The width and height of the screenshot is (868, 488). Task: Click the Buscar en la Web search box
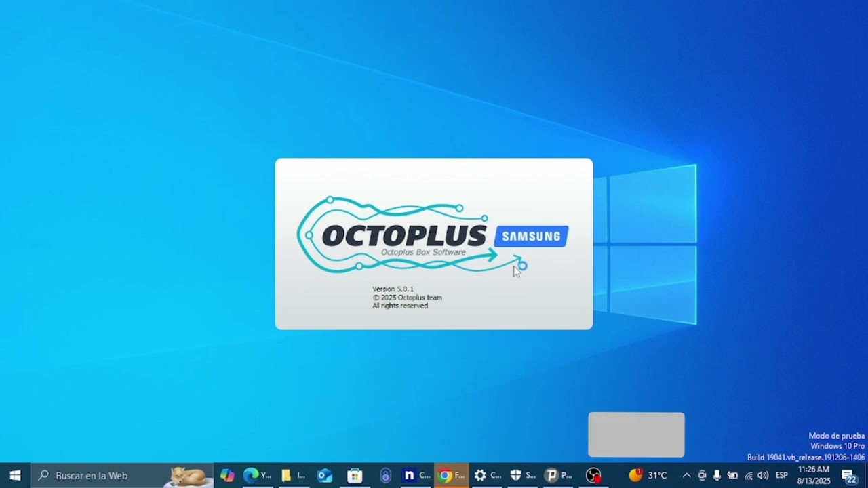tap(122, 475)
